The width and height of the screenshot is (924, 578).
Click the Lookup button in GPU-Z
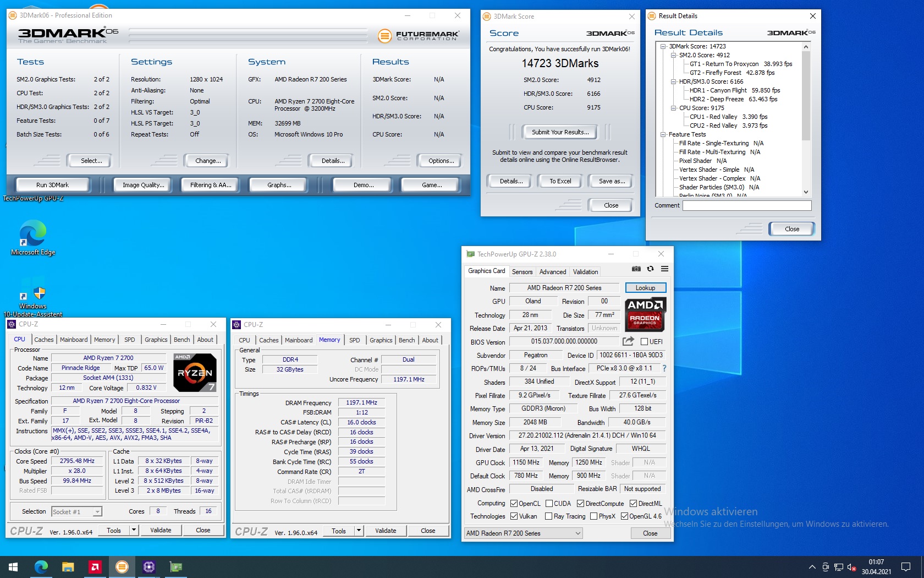tap(645, 288)
